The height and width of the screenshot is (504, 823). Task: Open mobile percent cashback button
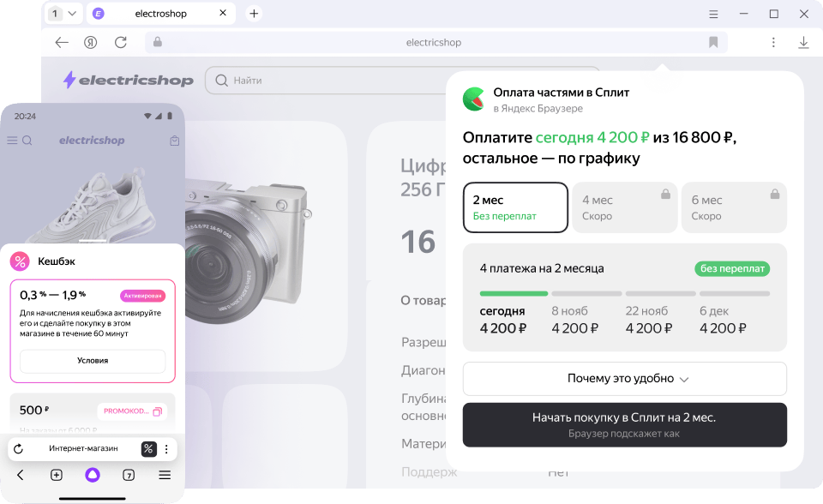pyautogui.click(x=148, y=449)
